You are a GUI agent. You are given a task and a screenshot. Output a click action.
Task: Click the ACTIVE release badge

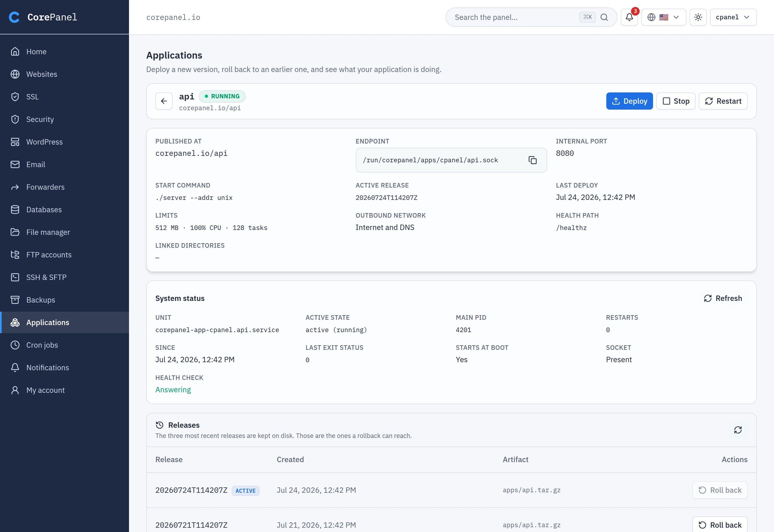(x=245, y=491)
